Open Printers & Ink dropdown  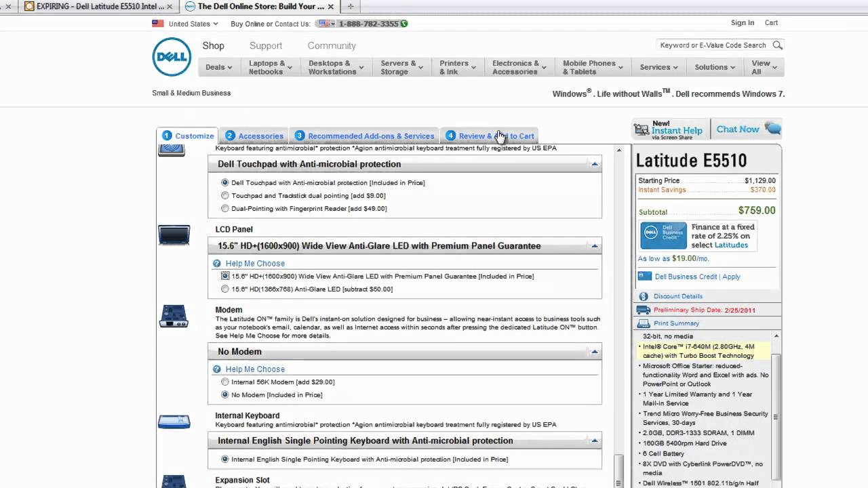click(x=458, y=67)
